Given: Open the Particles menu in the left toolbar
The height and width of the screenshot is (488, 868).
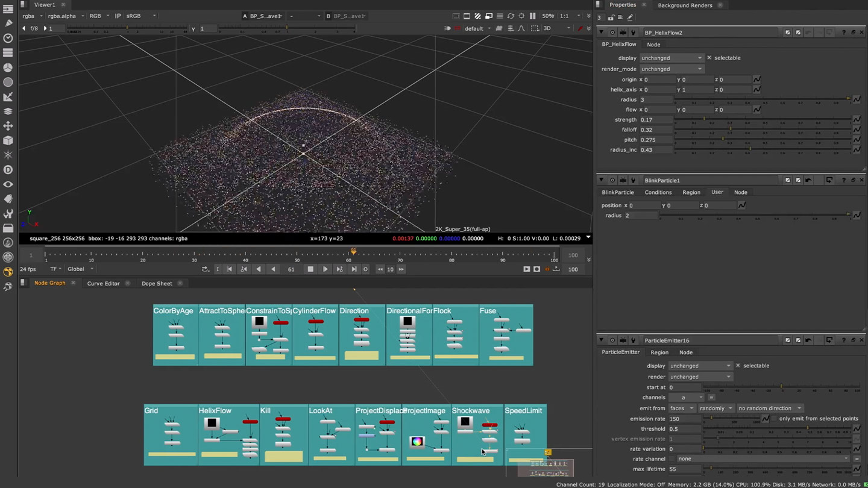Looking at the screenshot, I should (x=8, y=155).
